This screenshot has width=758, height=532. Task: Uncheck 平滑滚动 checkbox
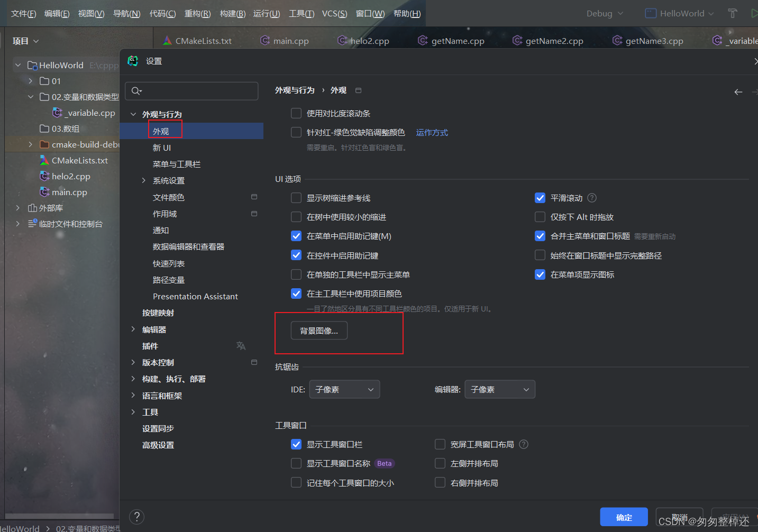point(540,198)
